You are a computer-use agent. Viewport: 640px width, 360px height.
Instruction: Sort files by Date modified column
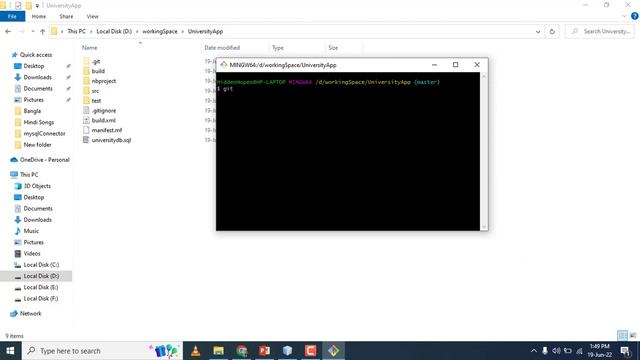pyautogui.click(x=222, y=48)
